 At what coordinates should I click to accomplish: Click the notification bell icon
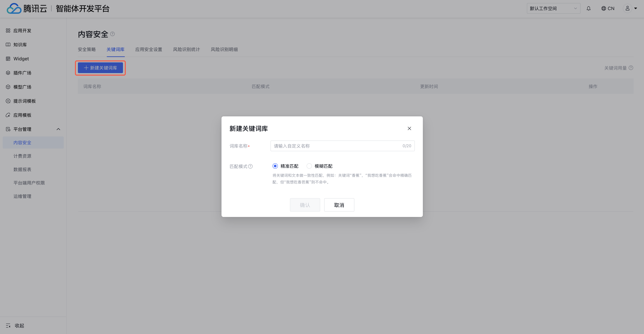coord(588,9)
